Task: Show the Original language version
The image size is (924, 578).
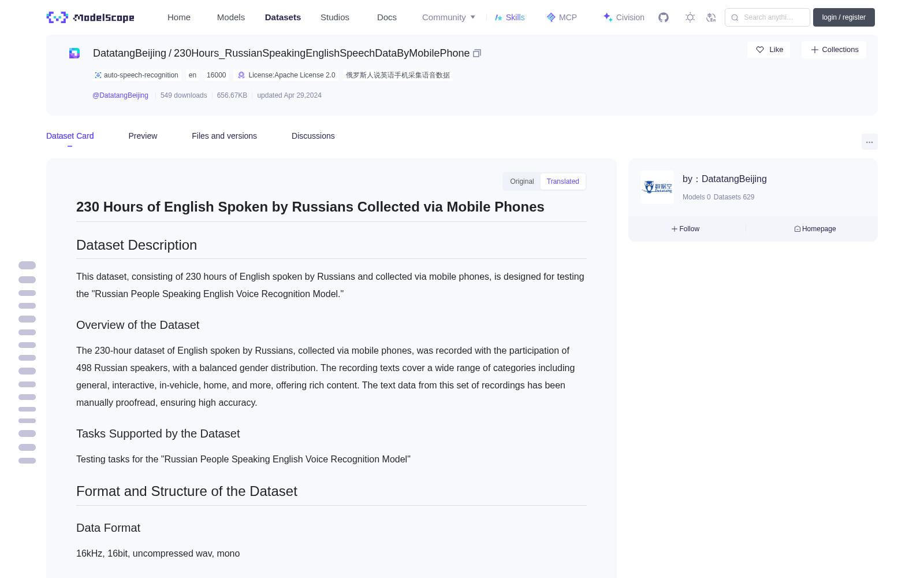Action: pyautogui.click(x=522, y=181)
